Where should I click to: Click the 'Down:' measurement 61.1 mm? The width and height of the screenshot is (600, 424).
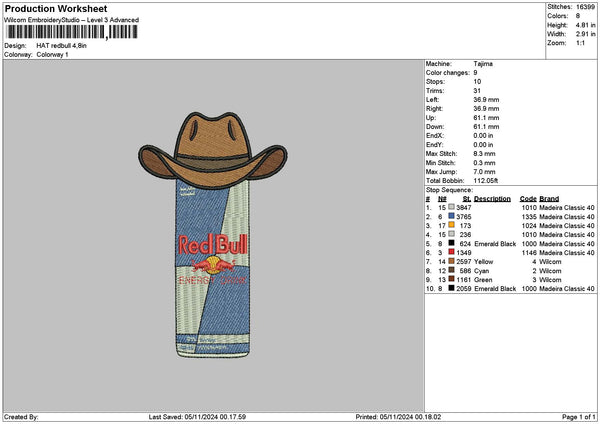(x=486, y=127)
